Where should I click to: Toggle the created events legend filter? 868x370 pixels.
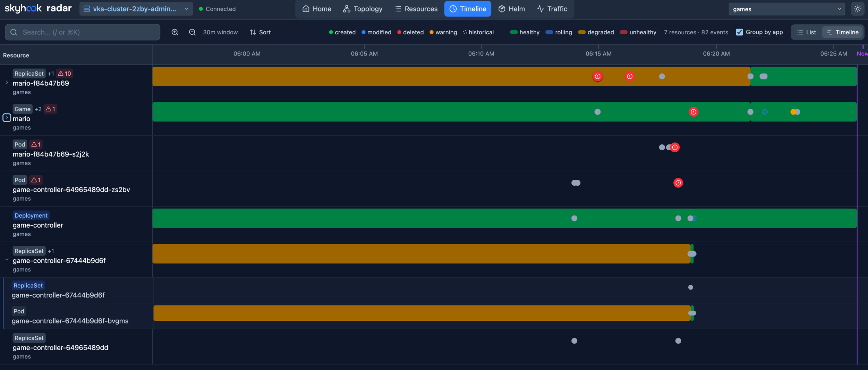[x=342, y=32]
